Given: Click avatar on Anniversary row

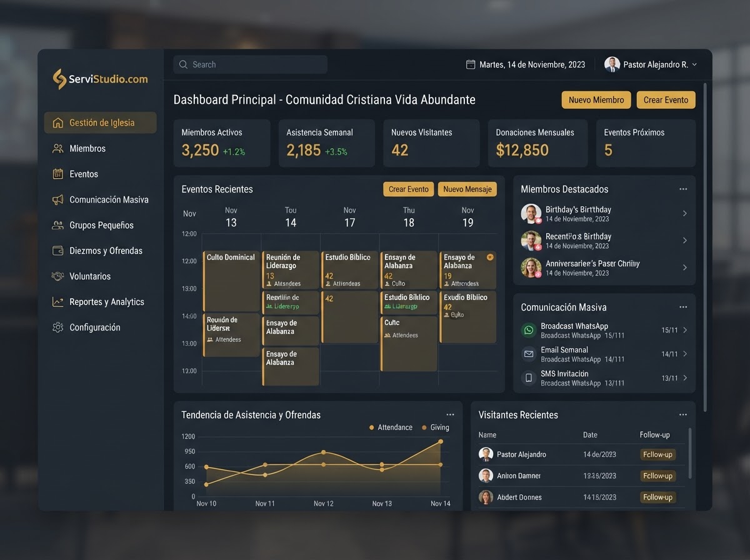Looking at the screenshot, I should (531, 267).
